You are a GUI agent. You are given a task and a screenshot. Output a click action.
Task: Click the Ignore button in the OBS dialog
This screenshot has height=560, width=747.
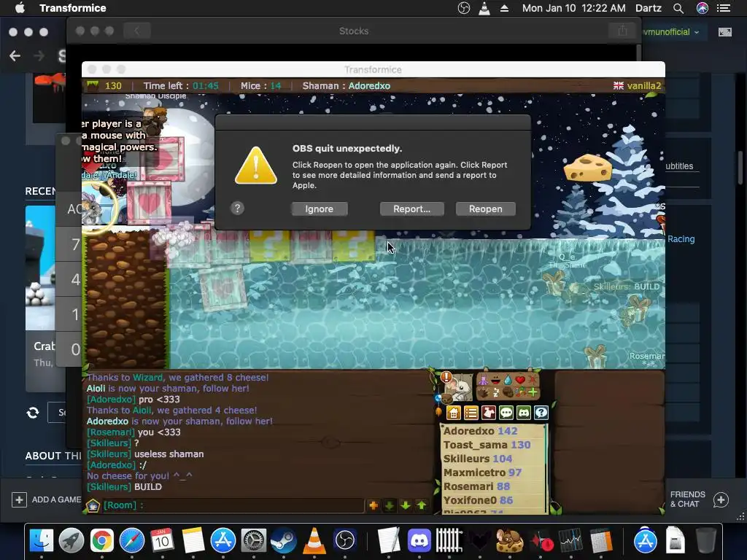point(320,209)
